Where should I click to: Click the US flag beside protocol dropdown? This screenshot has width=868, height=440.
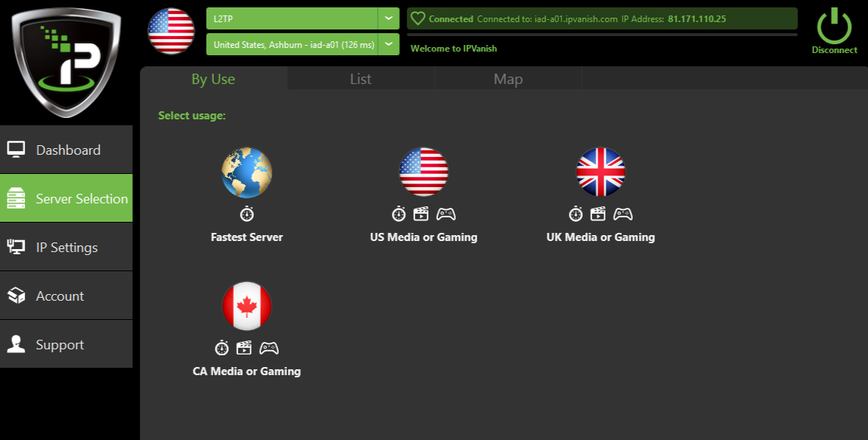click(171, 31)
